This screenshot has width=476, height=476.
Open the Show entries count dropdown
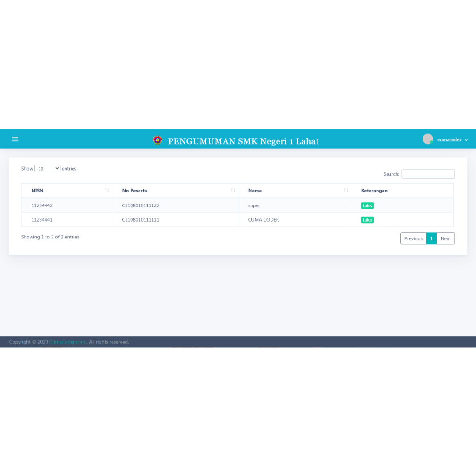click(x=47, y=168)
